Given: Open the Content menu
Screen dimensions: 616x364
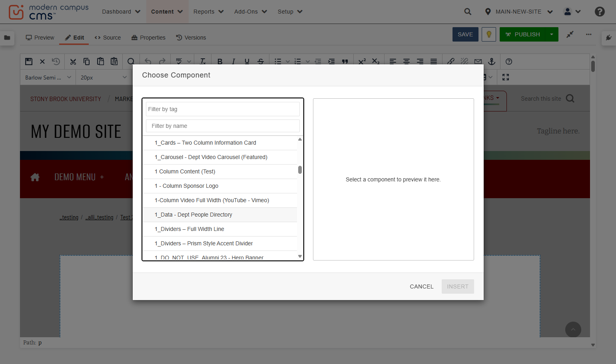Looking at the screenshot, I should pos(167,12).
